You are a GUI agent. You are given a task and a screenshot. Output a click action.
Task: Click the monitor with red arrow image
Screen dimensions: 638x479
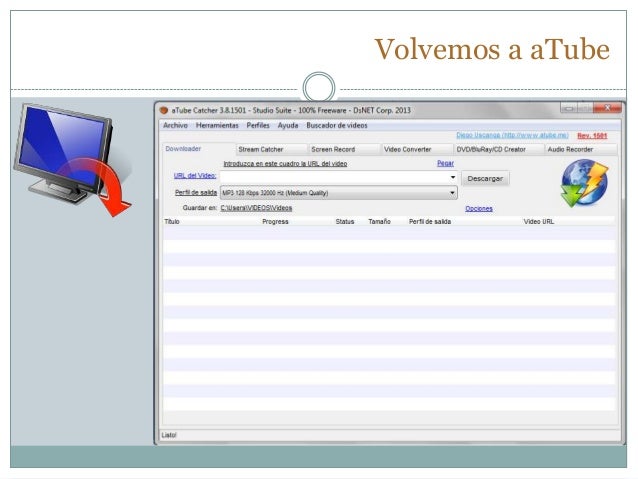[x=72, y=160]
